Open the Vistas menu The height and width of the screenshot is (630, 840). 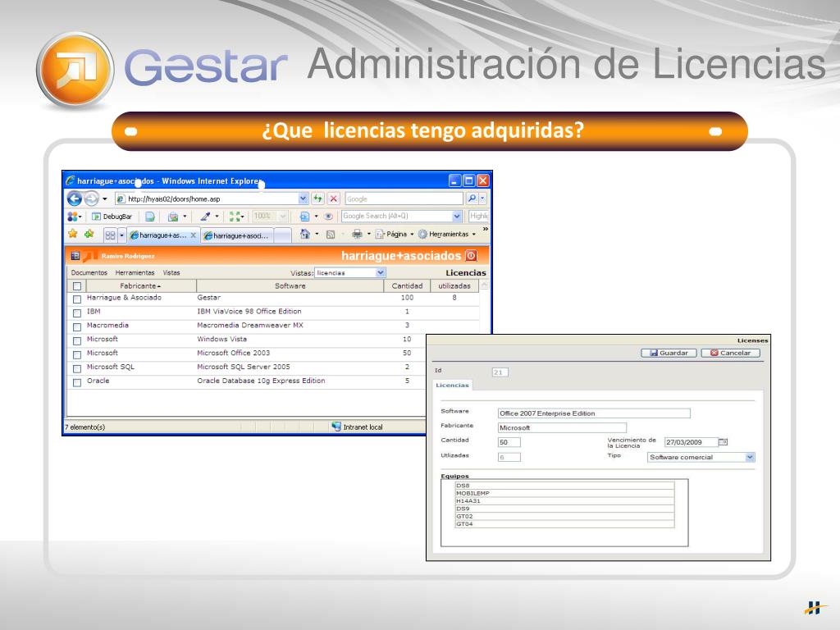pyautogui.click(x=171, y=272)
